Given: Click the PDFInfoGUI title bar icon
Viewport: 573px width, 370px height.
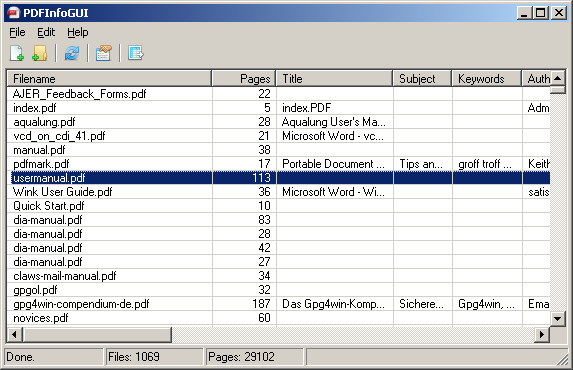Looking at the screenshot, I should tap(13, 13).
